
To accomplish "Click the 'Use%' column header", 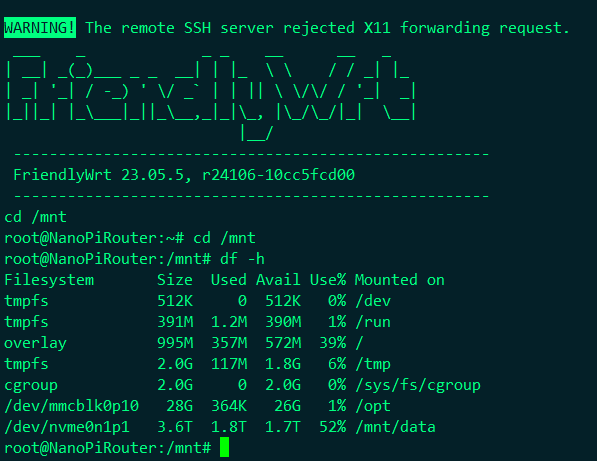I will (328, 280).
